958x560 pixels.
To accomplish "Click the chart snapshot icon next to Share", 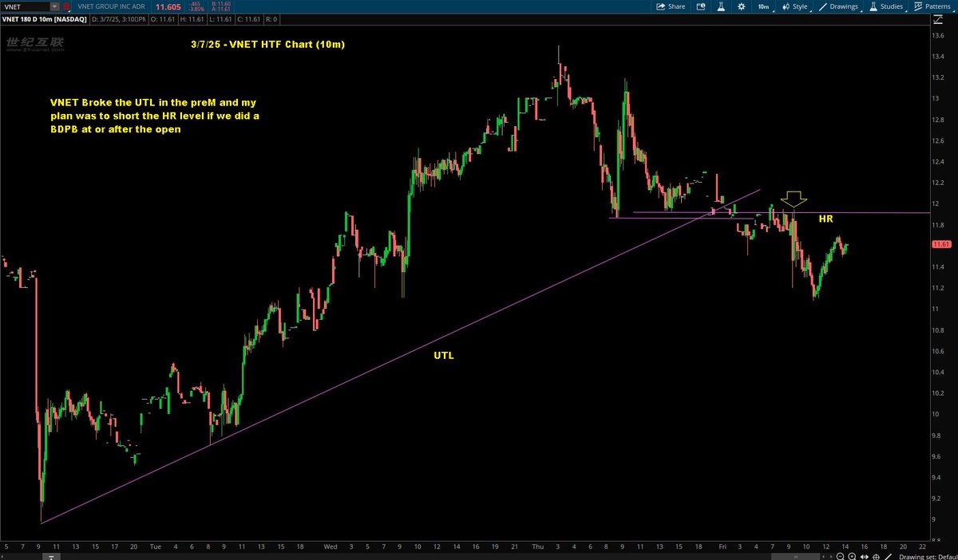I will click(x=700, y=6).
